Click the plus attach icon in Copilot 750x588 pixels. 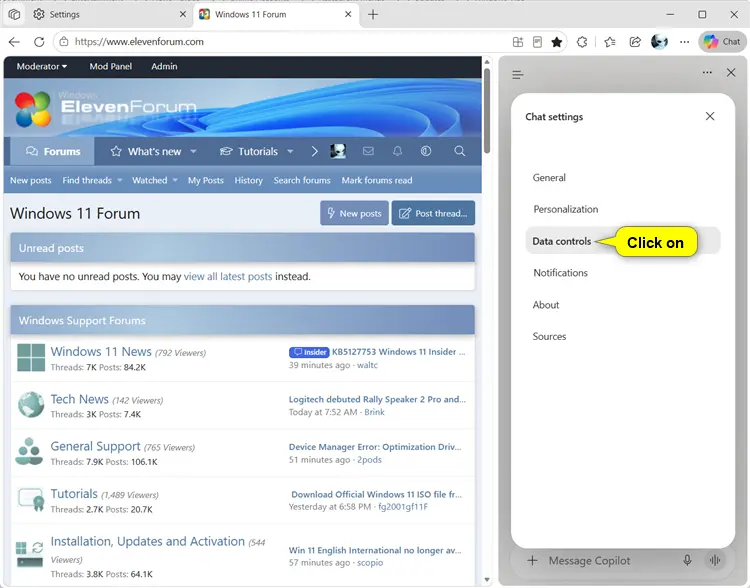pos(532,560)
